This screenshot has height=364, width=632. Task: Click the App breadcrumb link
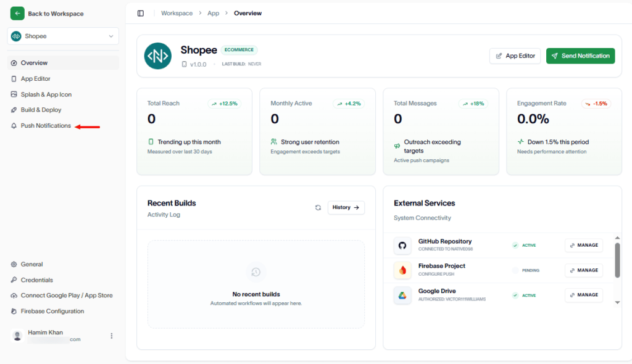point(213,14)
